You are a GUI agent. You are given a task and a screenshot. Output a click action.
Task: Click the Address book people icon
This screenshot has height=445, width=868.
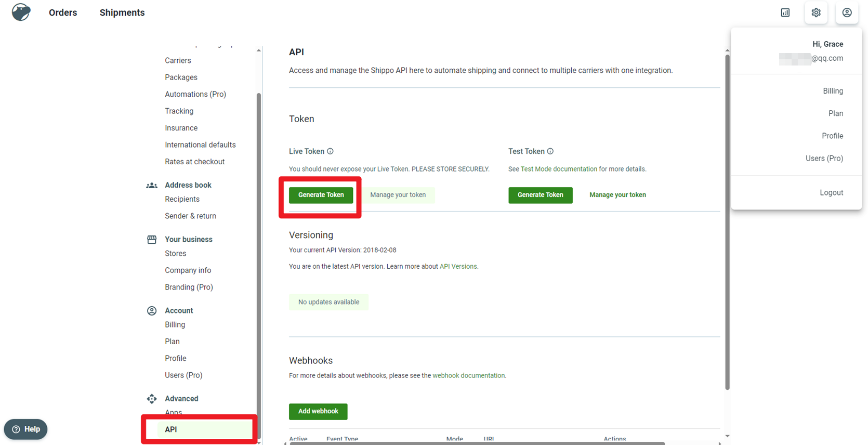tap(152, 185)
